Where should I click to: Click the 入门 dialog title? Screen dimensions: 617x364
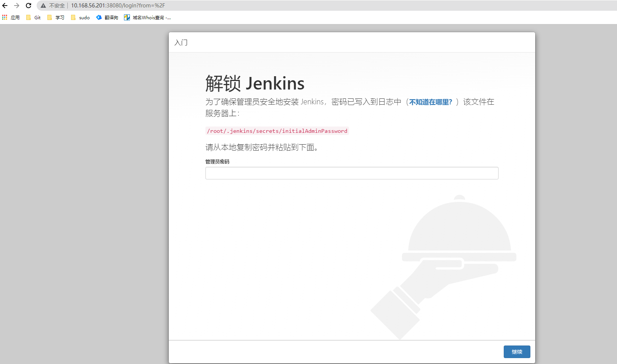pos(181,43)
